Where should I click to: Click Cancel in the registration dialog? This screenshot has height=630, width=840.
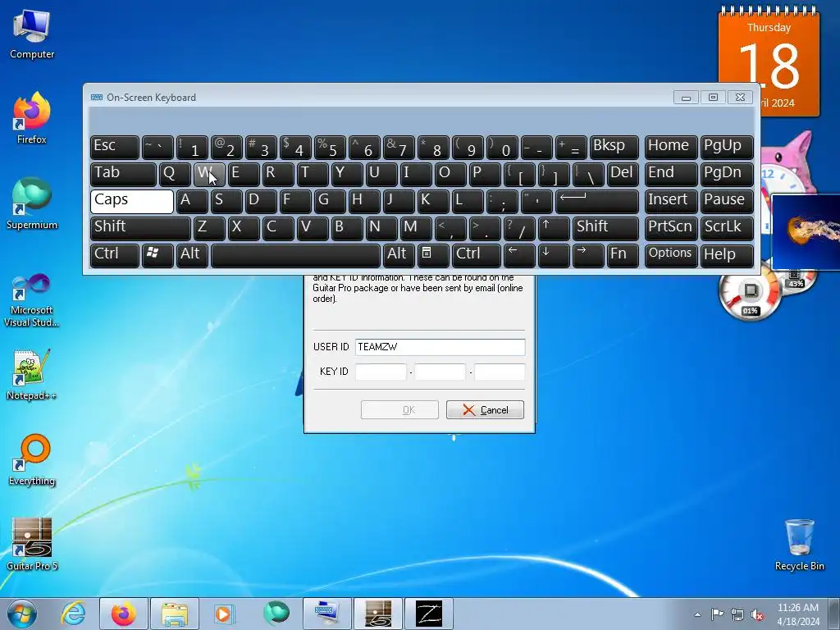485,410
